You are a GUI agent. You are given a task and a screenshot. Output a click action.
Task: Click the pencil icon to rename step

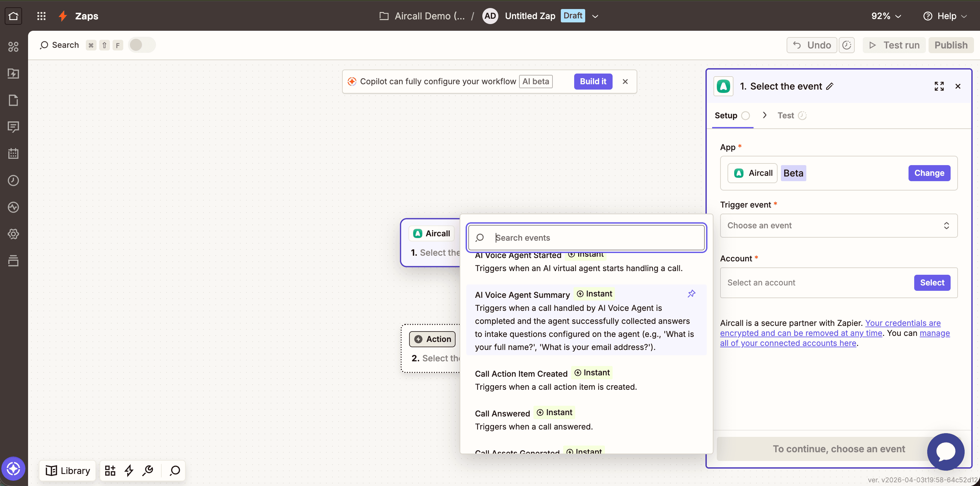tap(830, 86)
